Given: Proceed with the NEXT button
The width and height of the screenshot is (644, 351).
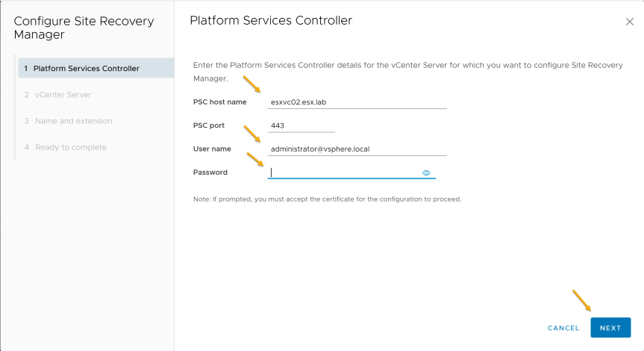Looking at the screenshot, I should click(610, 328).
